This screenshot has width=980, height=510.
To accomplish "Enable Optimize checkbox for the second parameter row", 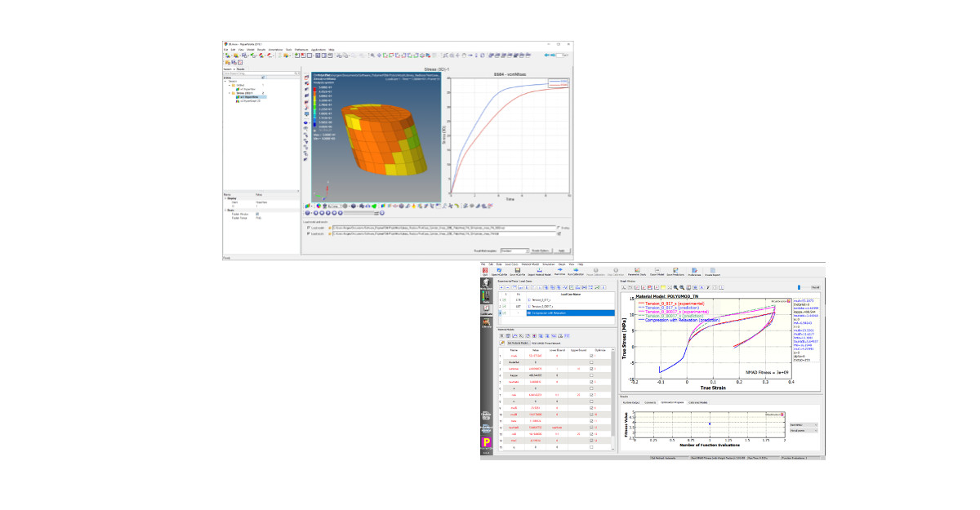I will [x=591, y=362].
